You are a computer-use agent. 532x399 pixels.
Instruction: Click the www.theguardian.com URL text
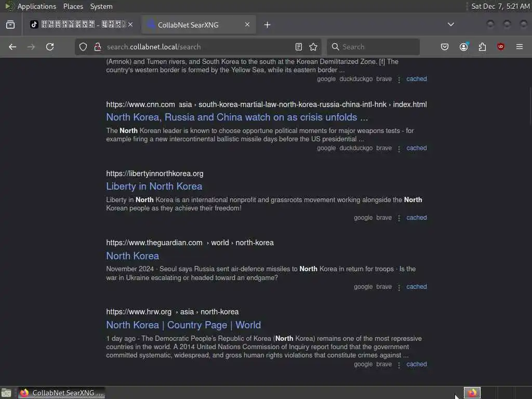click(x=154, y=243)
